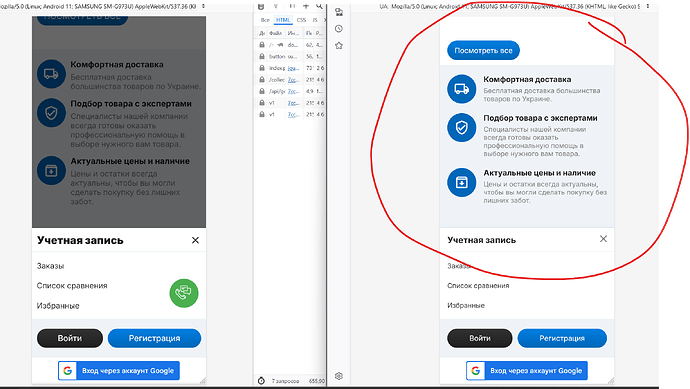Viewport: 690px width, 389px height.
Task: Click the lock icon in the /api/g row
Action: coord(262,91)
